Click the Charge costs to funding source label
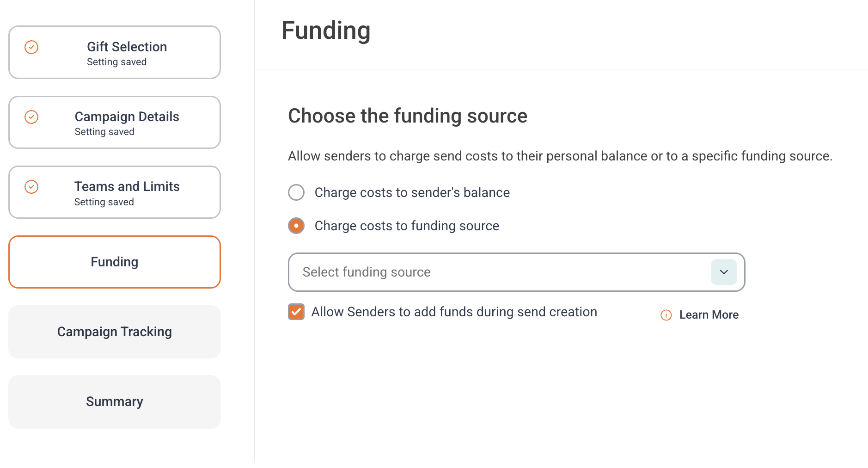The height and width of the screenshot is (468, 868). 407,226
